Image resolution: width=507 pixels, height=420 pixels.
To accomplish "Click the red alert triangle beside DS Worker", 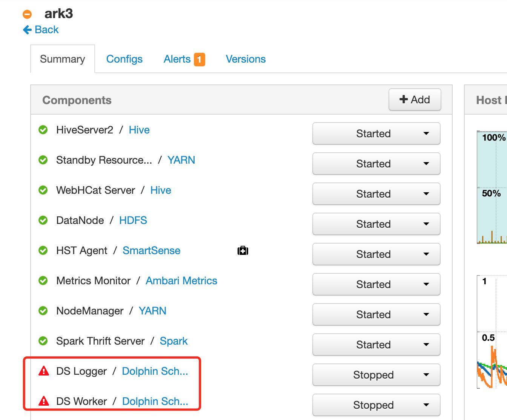I will click(44, 401).
